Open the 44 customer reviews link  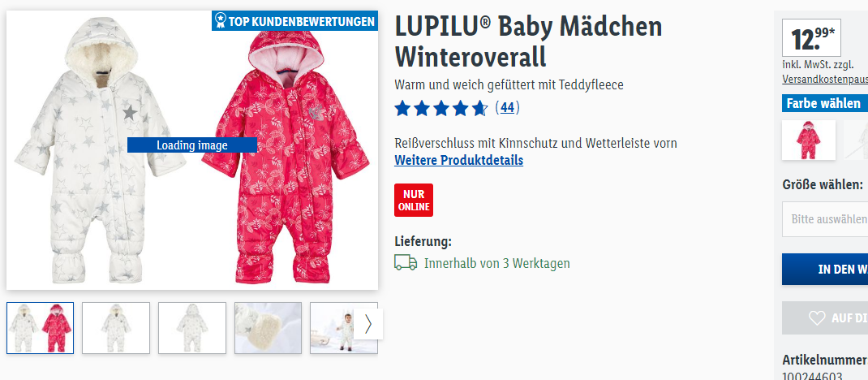pos(507,107)
